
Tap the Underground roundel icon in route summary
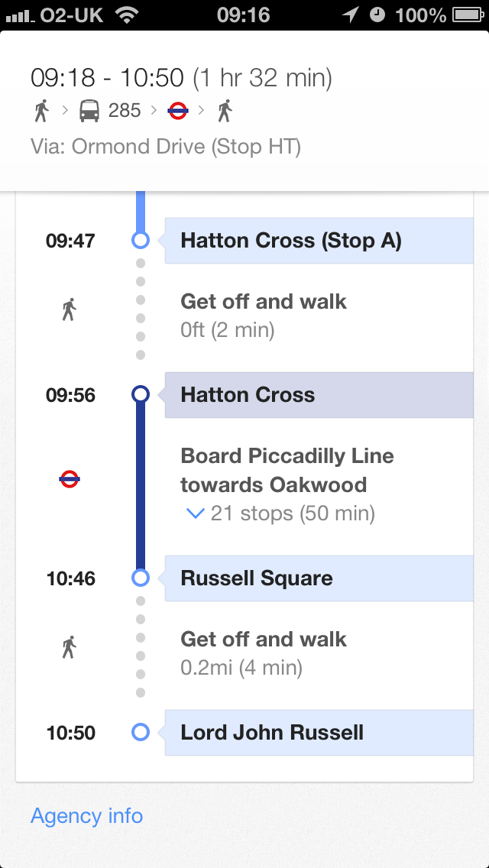[x=178, y=112]
